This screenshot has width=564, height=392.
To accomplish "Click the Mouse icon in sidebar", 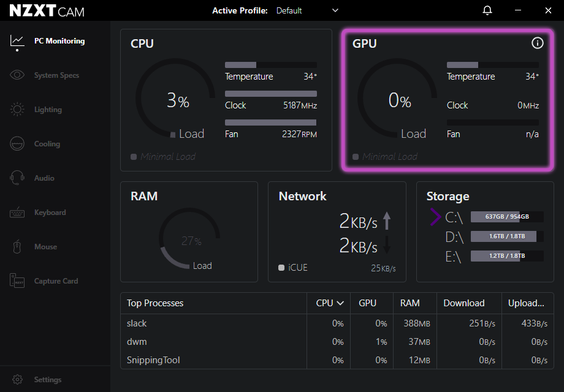I will [x=17, y=247].
